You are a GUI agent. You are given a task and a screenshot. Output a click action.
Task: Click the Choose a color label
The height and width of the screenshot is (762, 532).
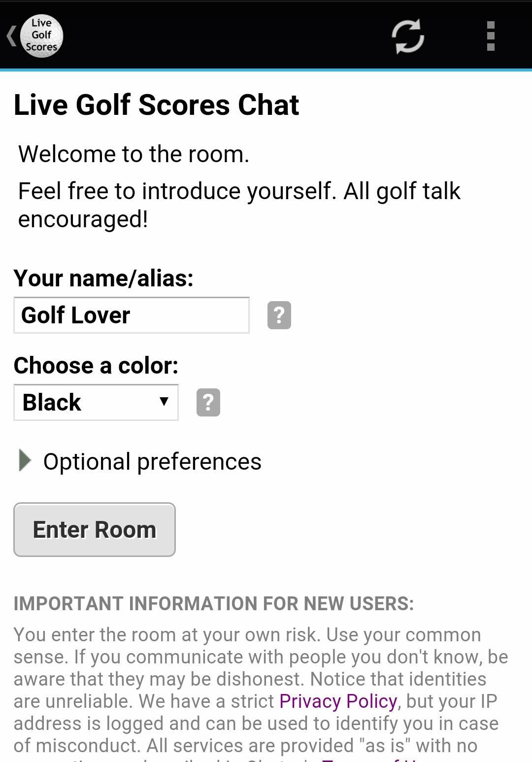coord(96,365)
